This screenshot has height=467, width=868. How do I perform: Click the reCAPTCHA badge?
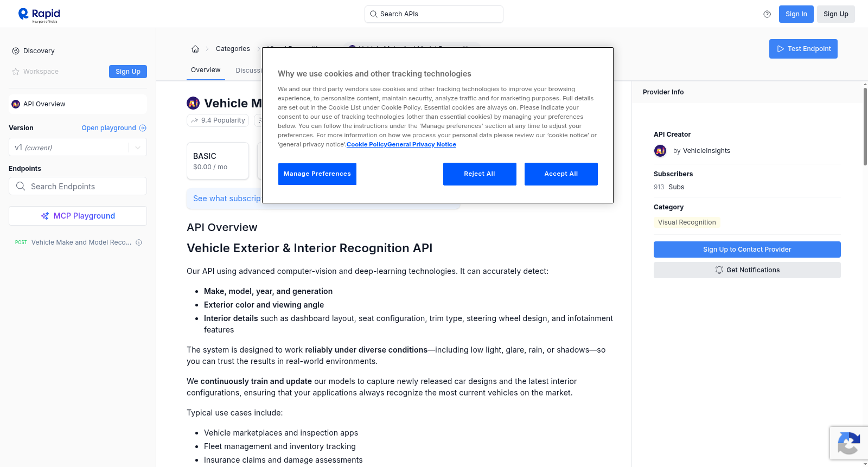848,443
